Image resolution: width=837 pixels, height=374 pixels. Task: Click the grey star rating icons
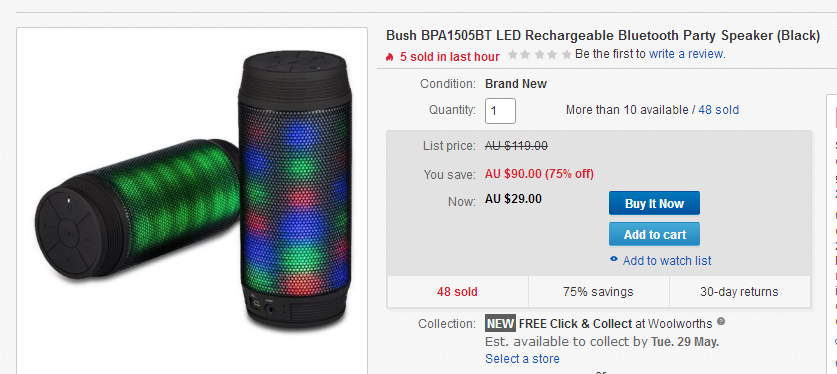(x=540, y=54)
